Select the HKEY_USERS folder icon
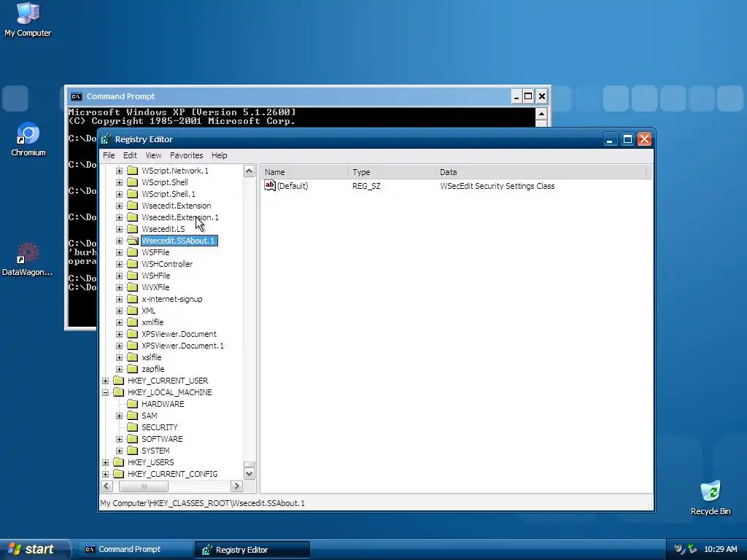 click(x=119, y=462)
